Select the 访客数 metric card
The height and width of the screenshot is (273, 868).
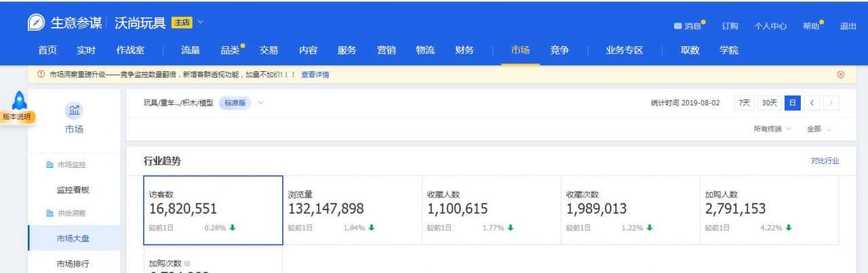click(213, 210)
